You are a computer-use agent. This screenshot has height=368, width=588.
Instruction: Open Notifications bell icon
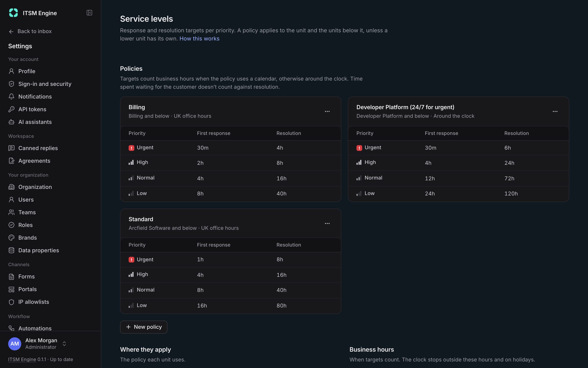11,96
